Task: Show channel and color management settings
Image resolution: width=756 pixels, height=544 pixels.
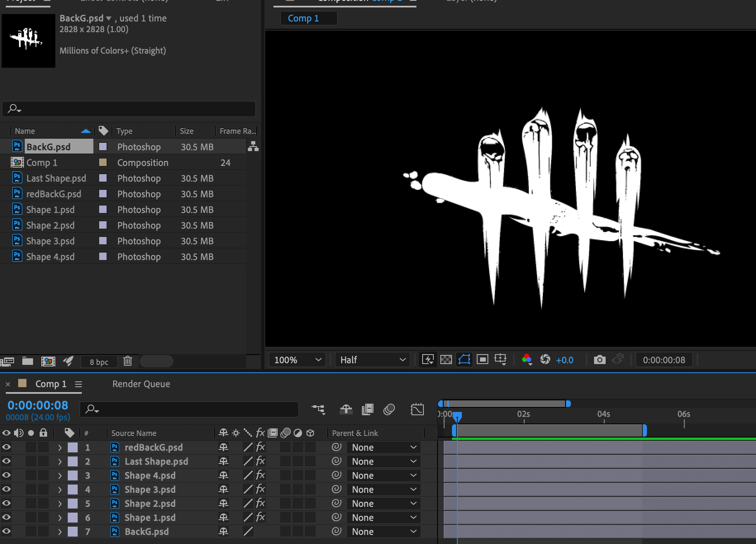Action: point(527,360)
